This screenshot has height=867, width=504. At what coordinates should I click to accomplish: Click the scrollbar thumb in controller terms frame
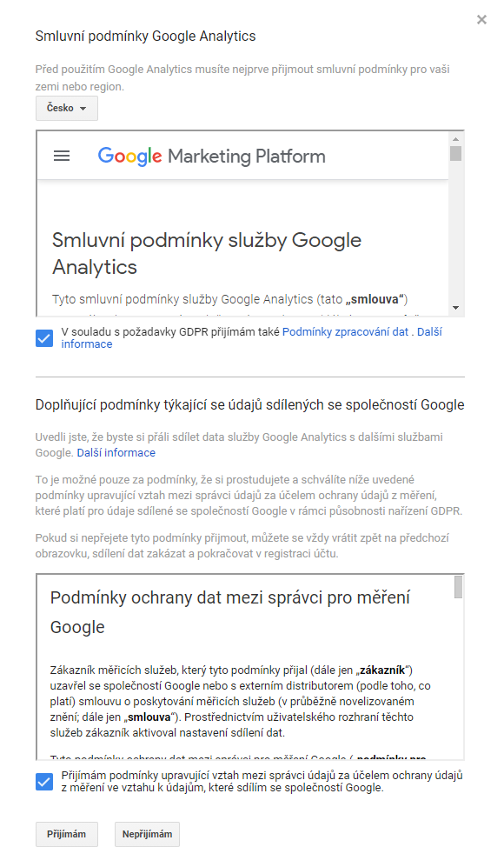coord(458,587)
